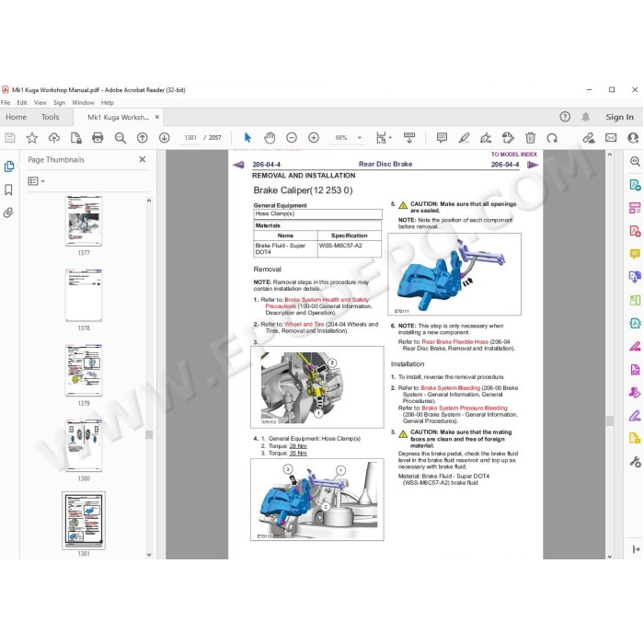Print the document with printer icon
This screenshot has height=644, width=644.
click(98, 138)
